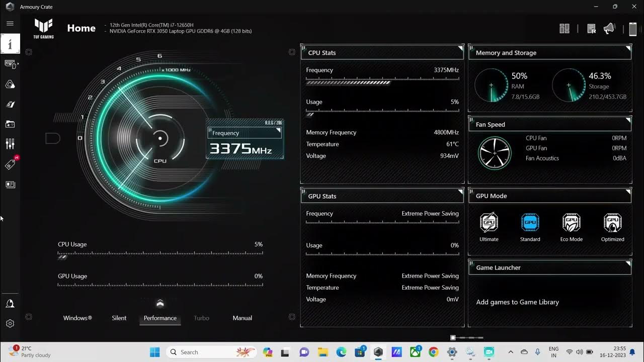Click the GPU Stats panel header

382,196
